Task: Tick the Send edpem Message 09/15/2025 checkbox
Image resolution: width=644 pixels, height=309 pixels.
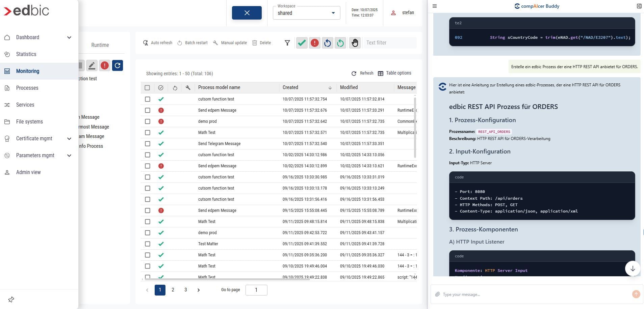Action: 148,210
